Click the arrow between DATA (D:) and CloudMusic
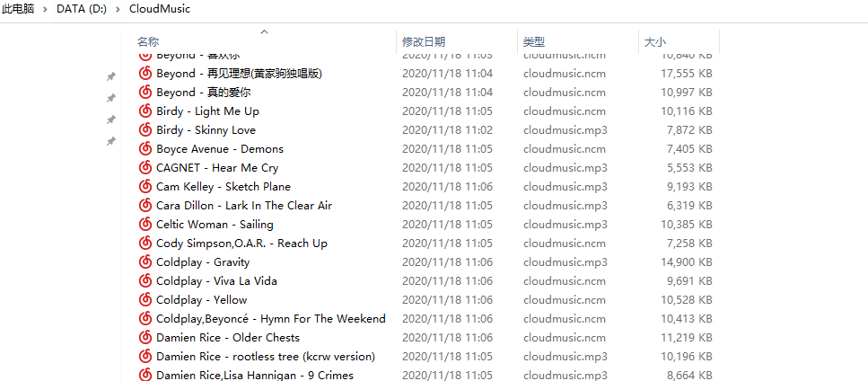868x381 pixels. [118, 9]
